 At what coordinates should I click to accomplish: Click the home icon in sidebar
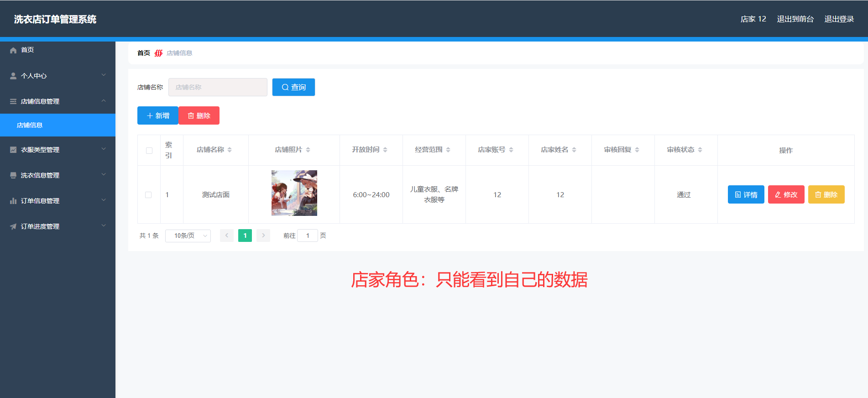[x=13, y=50]
